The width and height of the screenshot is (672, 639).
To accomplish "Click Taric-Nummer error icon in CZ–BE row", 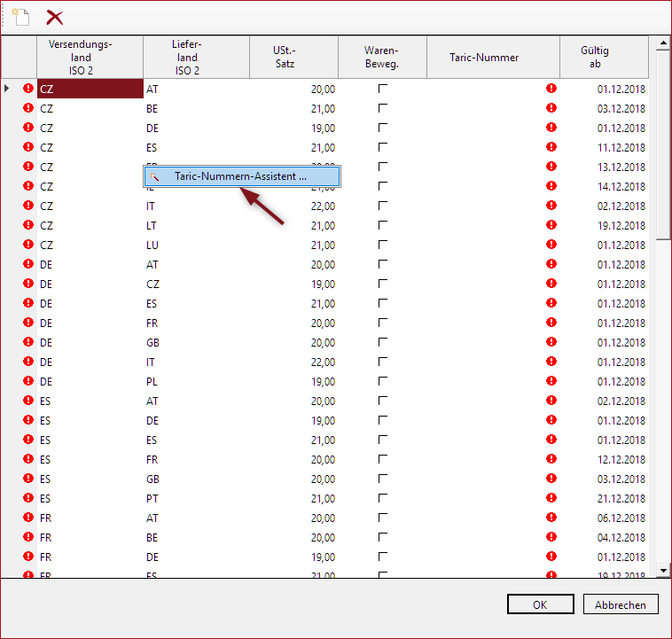I will [x=551, y=108].
